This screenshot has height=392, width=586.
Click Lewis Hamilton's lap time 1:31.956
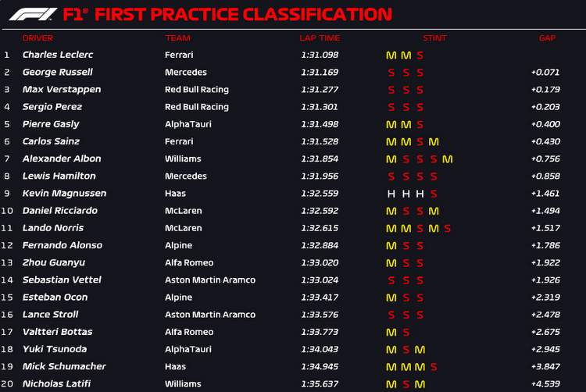[320, 176]
